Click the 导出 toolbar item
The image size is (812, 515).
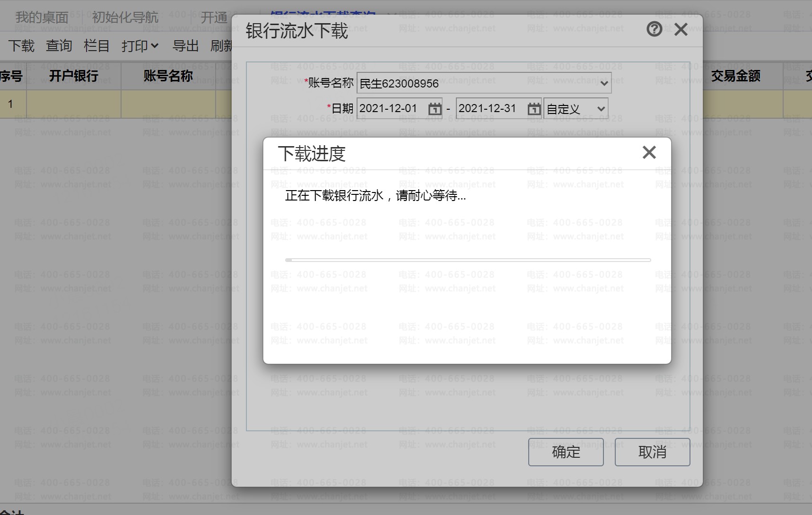(x=185, y=46)
